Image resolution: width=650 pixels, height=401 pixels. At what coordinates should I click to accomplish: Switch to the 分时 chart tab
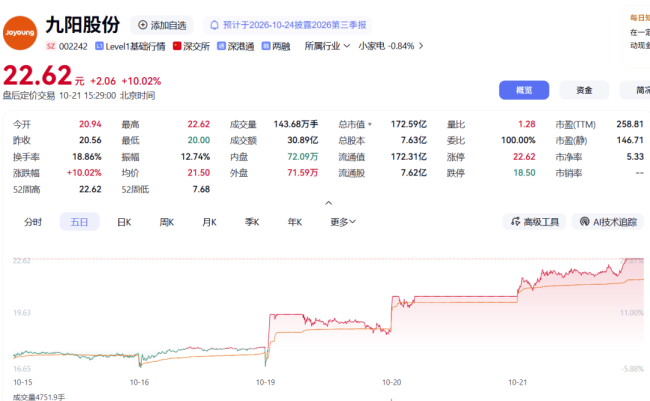click(33, 222)
